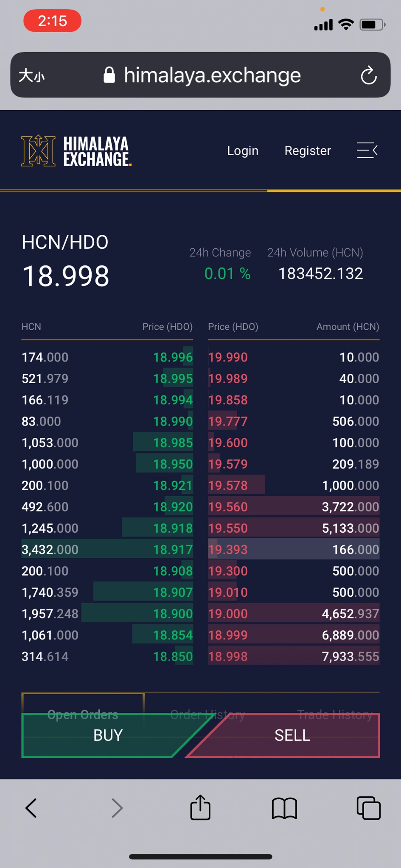Image resolution: width=401 pixels, height=868 pixels.
Task: Tap the Safari back arrow
Action: click(x=31, y=808)
